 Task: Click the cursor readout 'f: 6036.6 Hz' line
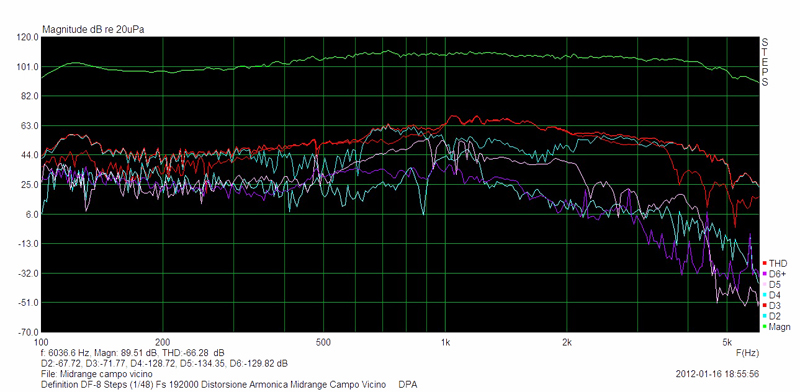pyautogui.click(x=132, y=353)
